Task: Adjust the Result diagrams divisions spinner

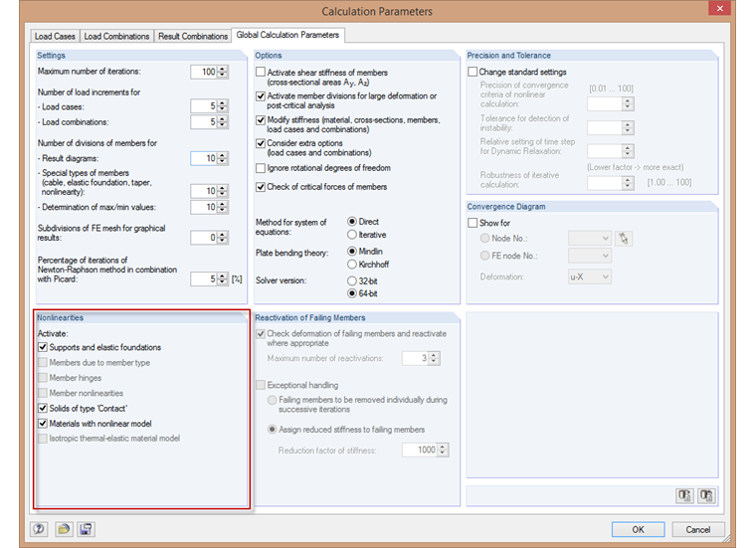Action: point(222,158)
